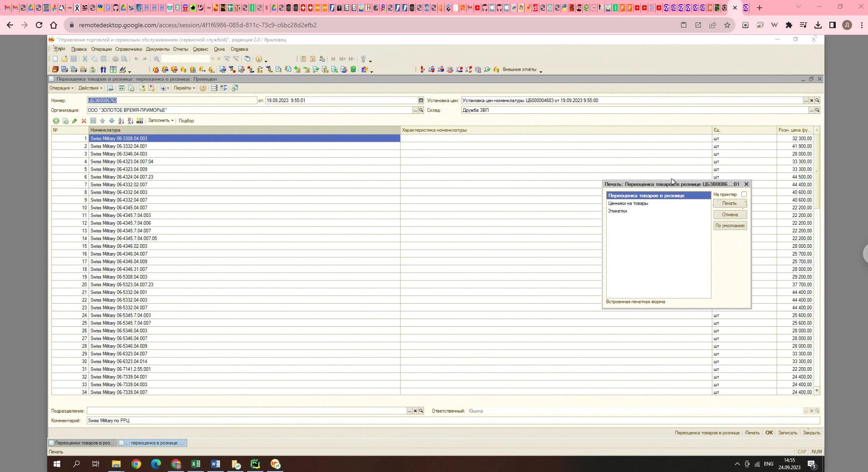Click Записать at bottom of document
868x472 pixels.
787,433
